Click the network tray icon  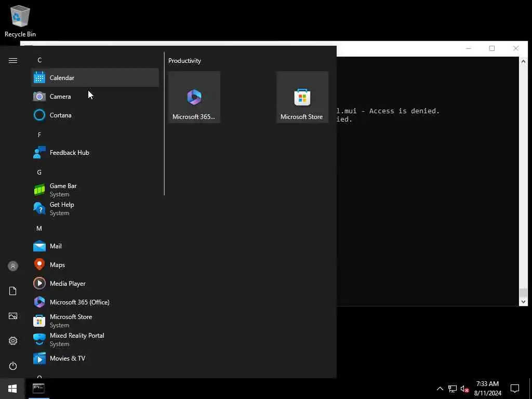453,389
